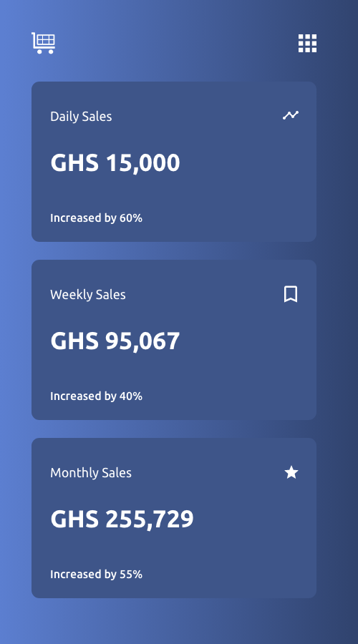Viewport: 358px width, 644px height.
Task: Click the GHS 255,729 amount
Action: [122, 519]
